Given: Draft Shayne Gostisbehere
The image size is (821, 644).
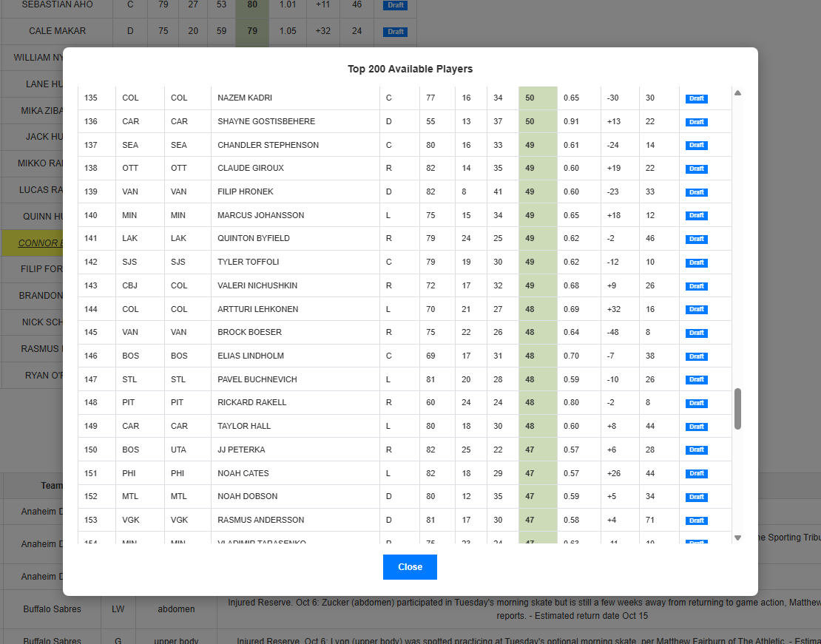Looking at the screenshot, I should [697, 122].
